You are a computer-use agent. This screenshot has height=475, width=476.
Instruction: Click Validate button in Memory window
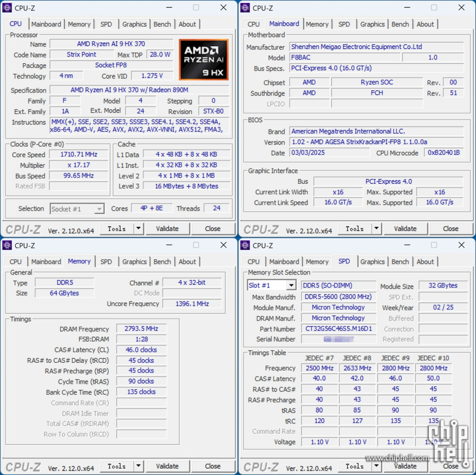pyautogui.click(x=167, y=466)
